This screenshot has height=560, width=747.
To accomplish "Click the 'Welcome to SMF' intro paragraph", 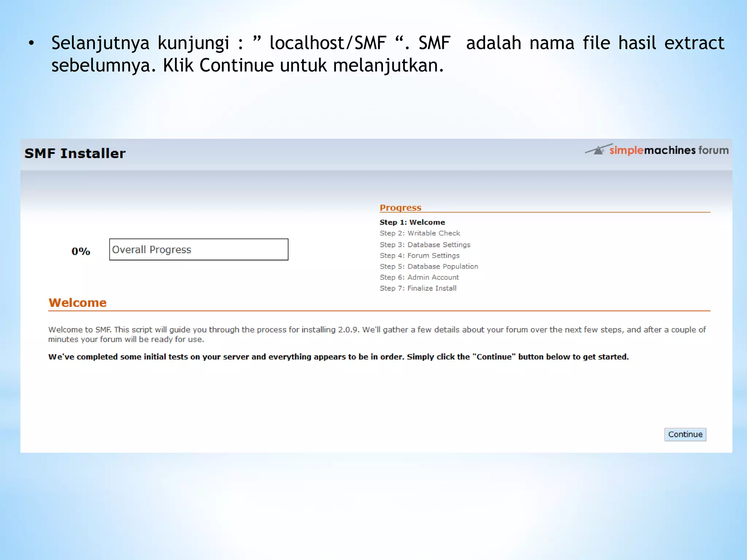I will coord(377,334).
